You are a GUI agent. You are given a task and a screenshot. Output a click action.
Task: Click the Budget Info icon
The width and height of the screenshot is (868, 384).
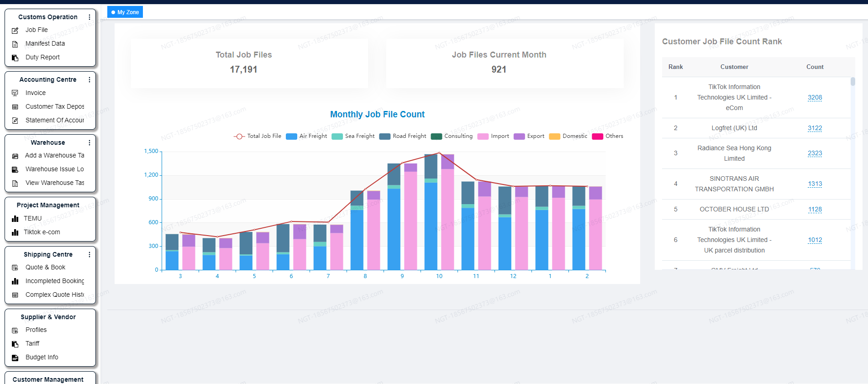[x=15, y=358]
